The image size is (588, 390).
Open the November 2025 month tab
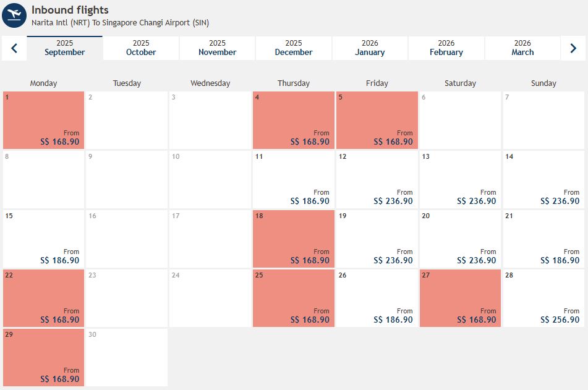pyautogui.click(x=217, y=48)
